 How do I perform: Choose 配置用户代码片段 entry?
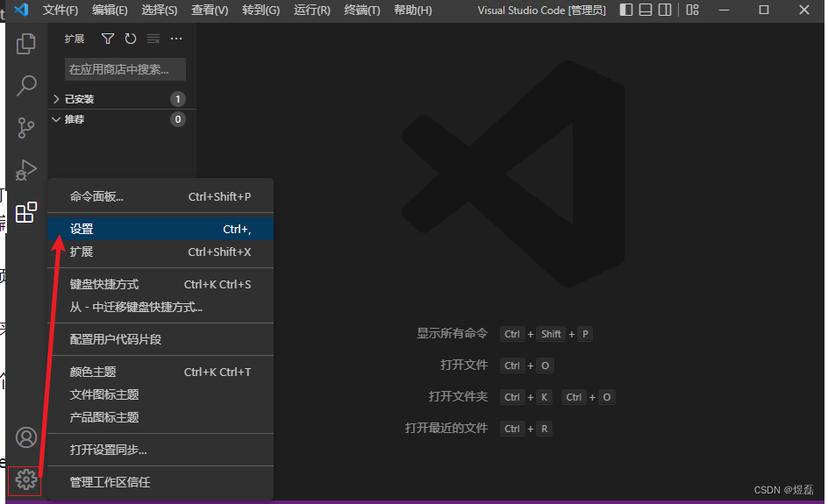pos(161,339)
